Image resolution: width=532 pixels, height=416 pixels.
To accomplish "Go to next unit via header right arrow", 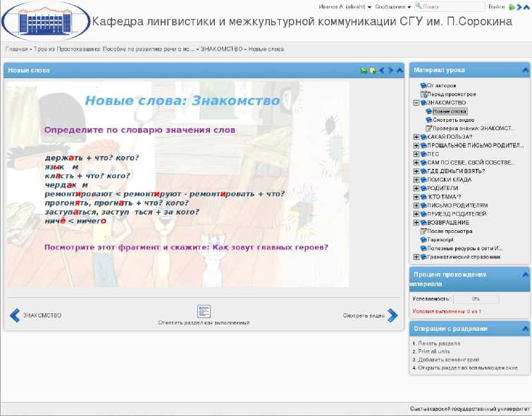I will (391, 70).
